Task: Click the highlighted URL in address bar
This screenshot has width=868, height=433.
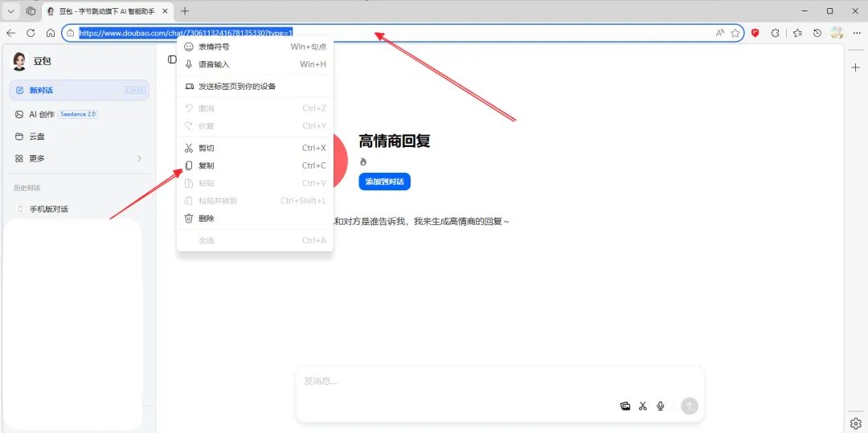Action: 186,33
